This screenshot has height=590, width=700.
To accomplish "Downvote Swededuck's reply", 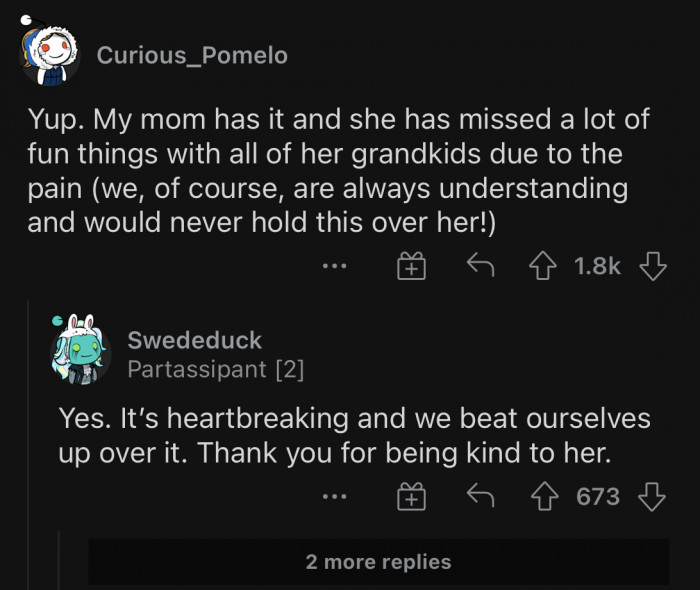I will tap(652, 497).
